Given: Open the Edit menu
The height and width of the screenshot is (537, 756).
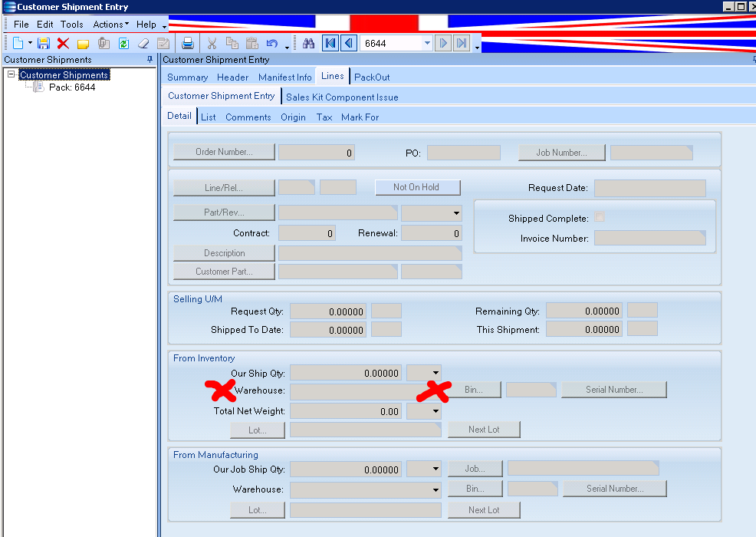Looking at the screenshot, I should (44, 24).
